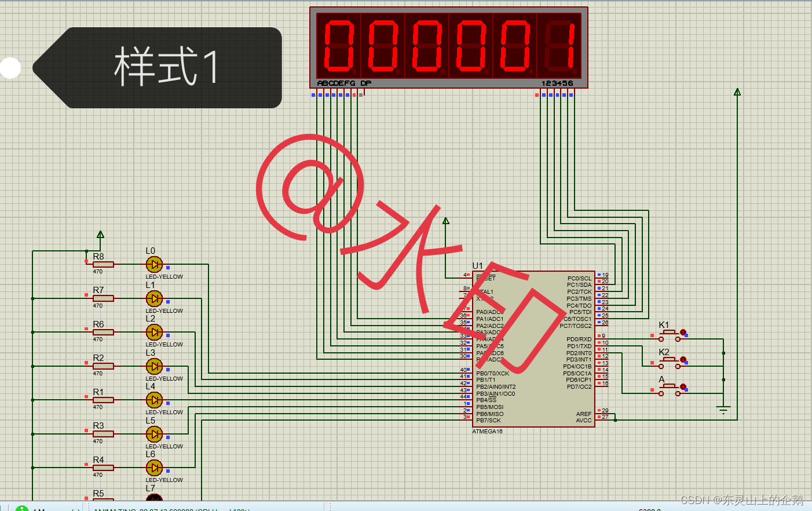
Task: Select resistor R6 symbol
Action: click(x=103, y=332)
